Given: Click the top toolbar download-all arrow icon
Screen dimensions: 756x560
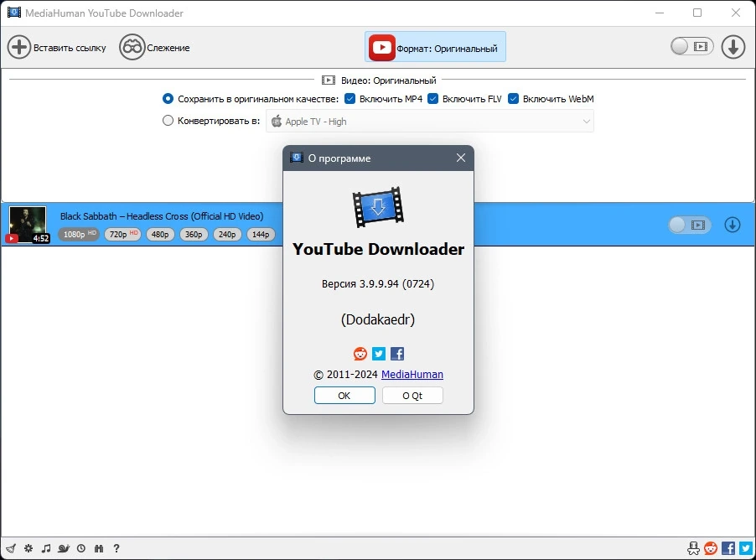Looking at the screenshot, I should (x=733, y=47).
